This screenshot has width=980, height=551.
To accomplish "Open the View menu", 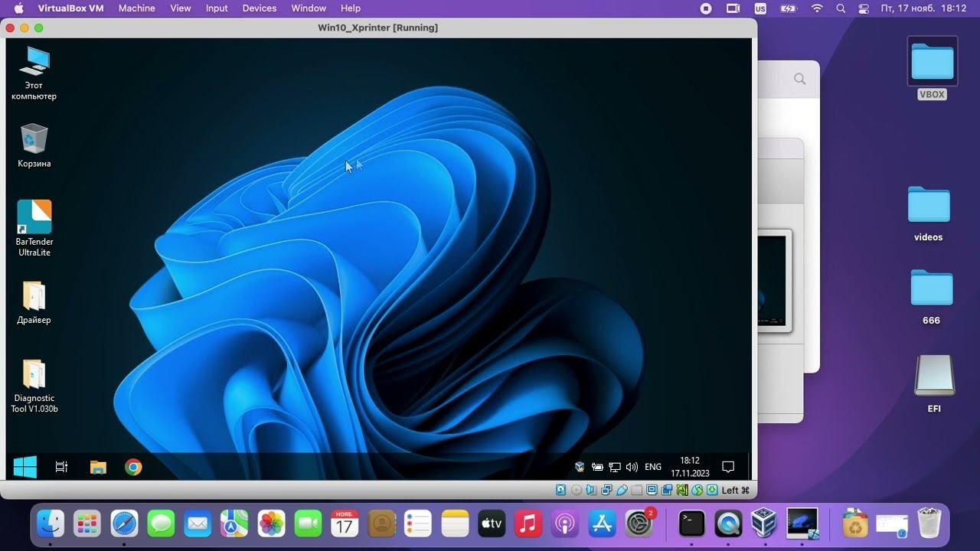I will tap(181, 8).
